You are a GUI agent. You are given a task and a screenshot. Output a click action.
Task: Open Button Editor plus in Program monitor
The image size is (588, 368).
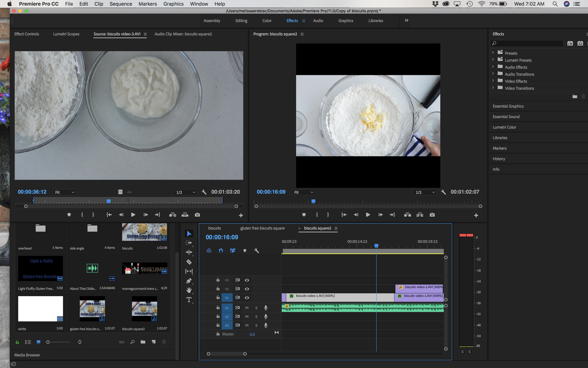476,215
